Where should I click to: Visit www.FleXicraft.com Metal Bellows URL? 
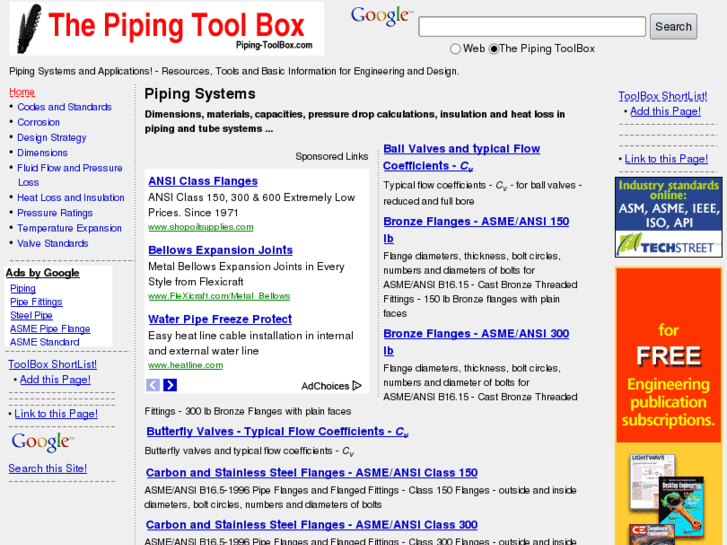pyautogui.click(x=219, y=296)
